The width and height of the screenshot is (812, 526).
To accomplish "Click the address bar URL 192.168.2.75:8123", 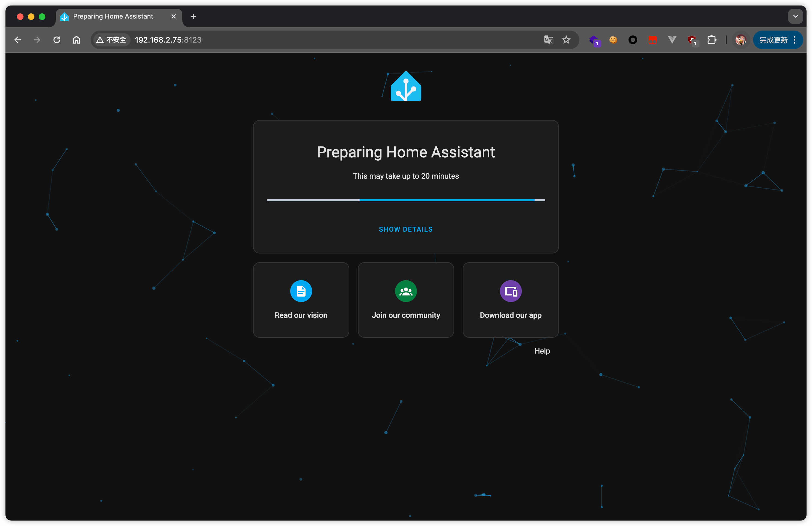I will point(168,40).
